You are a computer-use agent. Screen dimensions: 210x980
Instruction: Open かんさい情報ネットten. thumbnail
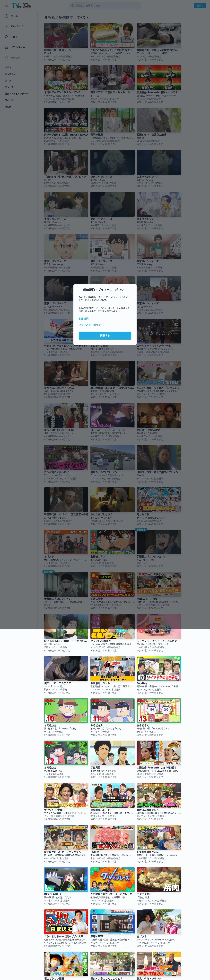pyautogui.click(x=159, y=373)
